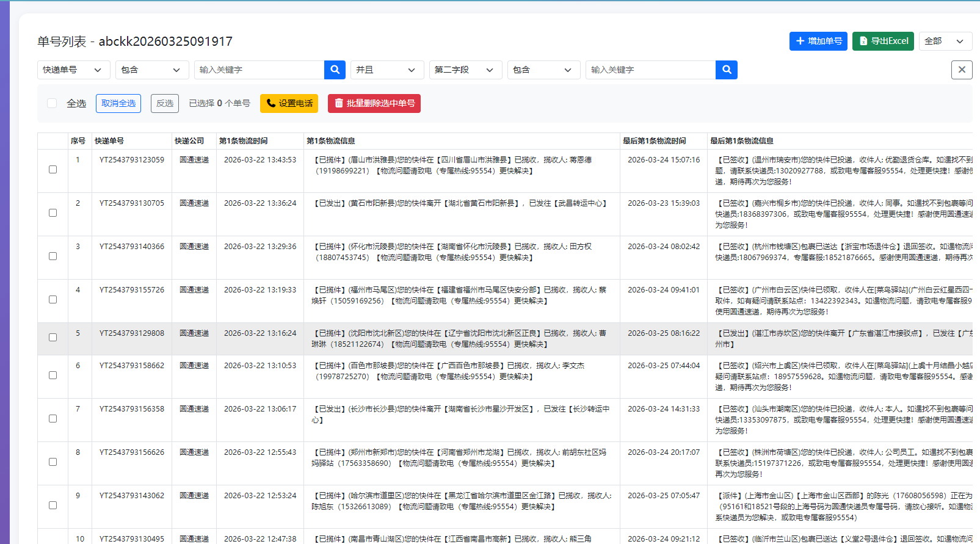Click the 取消全选 button
This screenshot has width=980, height=544.
pyautogui.click(x=118, y=103)
